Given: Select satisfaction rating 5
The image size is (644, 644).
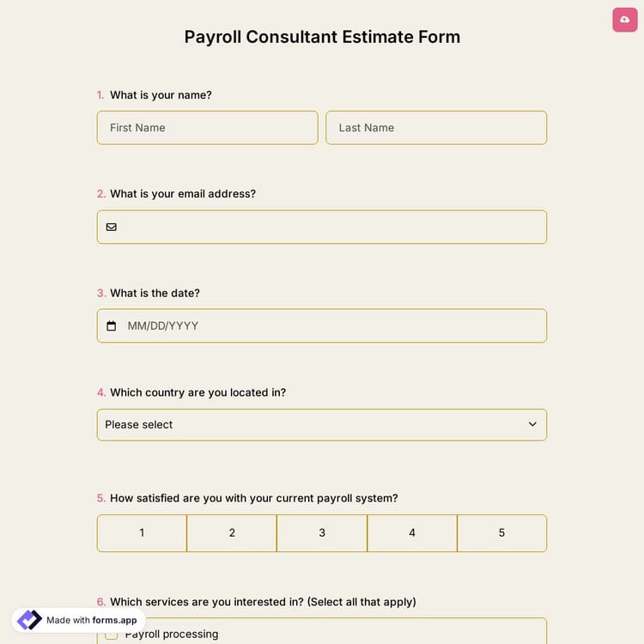Looking at the screenshot, I should 501,533.
